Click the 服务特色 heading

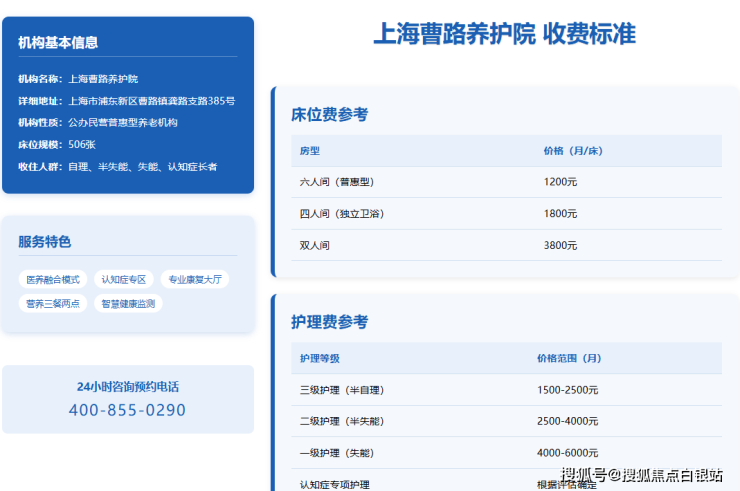[44, 242]
